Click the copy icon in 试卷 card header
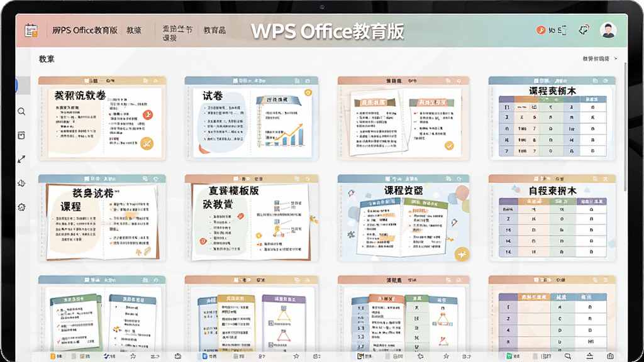The image size is (644, 362). (297, 81)
